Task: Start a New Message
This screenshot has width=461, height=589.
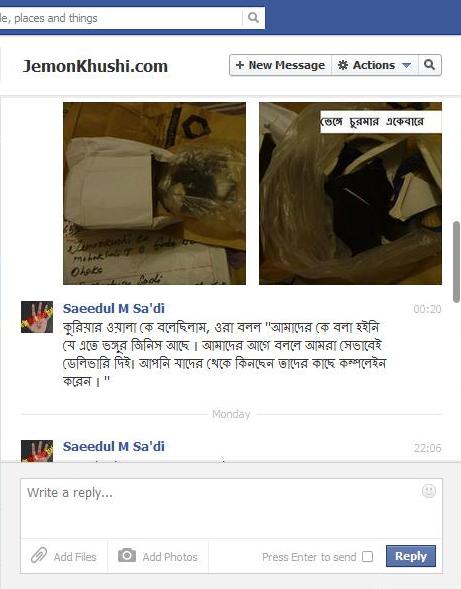Action: click(280, 65)
